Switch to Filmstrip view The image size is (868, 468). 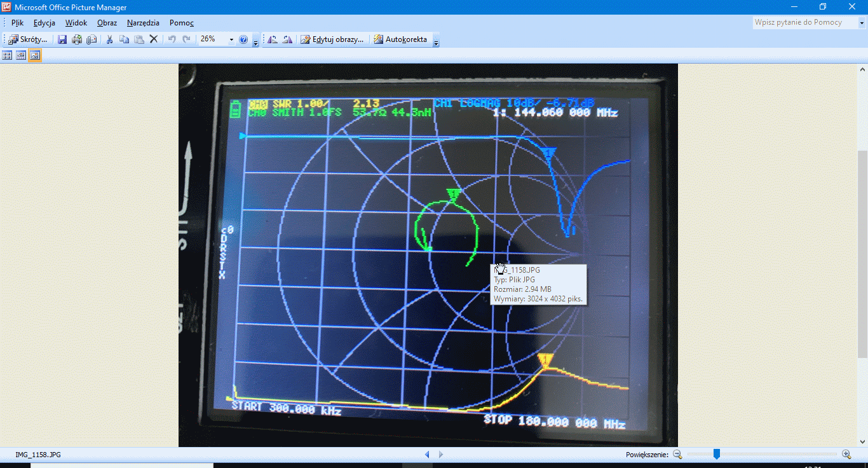21,56
